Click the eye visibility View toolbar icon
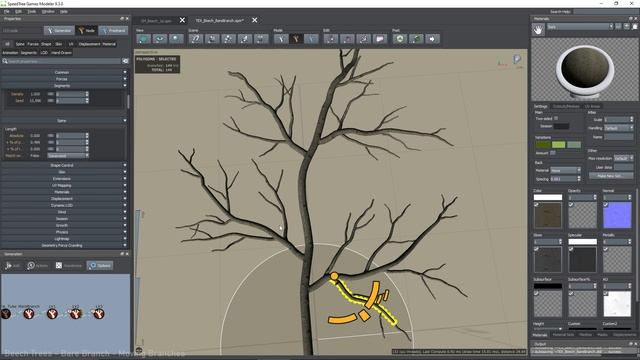This screenshot has width=640, height=360. (160, 39)
